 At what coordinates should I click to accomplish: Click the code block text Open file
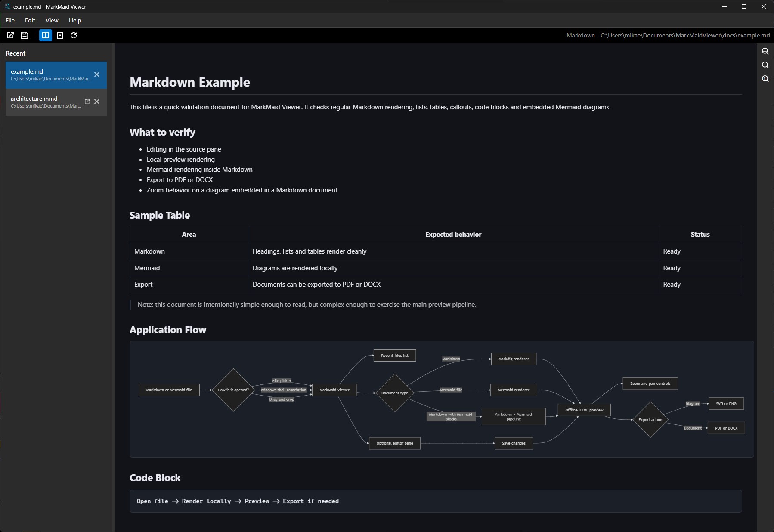(152, 501)
